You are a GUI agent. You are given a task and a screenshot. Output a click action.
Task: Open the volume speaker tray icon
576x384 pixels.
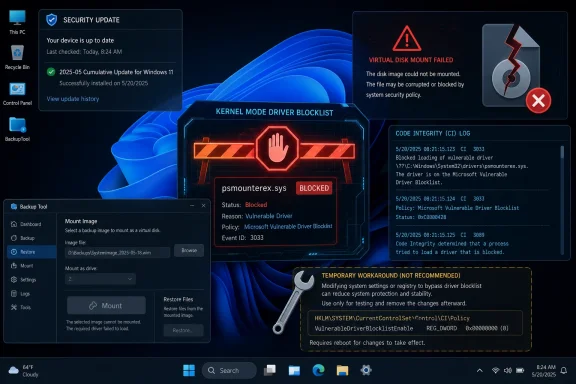coord(508,370)
